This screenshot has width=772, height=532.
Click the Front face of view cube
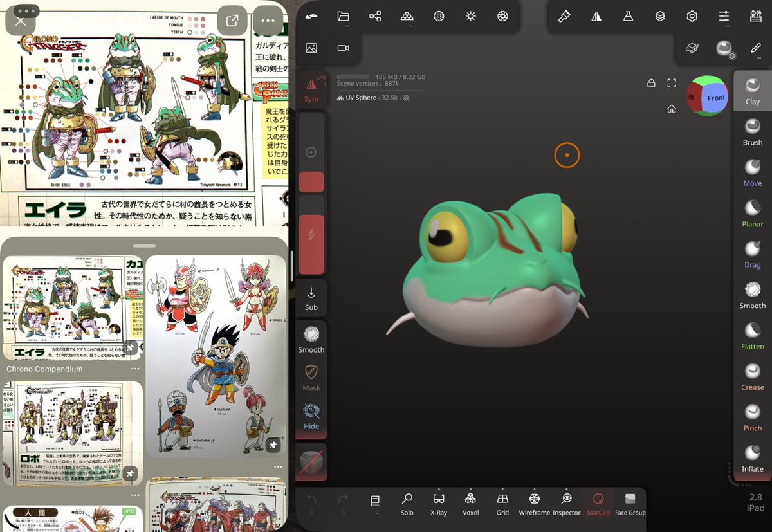tap(715, 98)
